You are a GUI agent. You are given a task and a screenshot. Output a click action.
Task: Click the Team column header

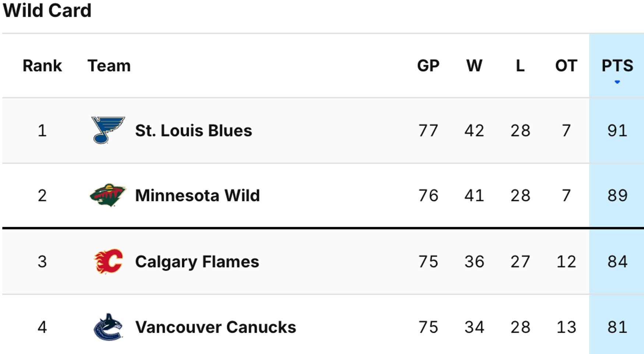pyautogui.click(x=109, y=66)
